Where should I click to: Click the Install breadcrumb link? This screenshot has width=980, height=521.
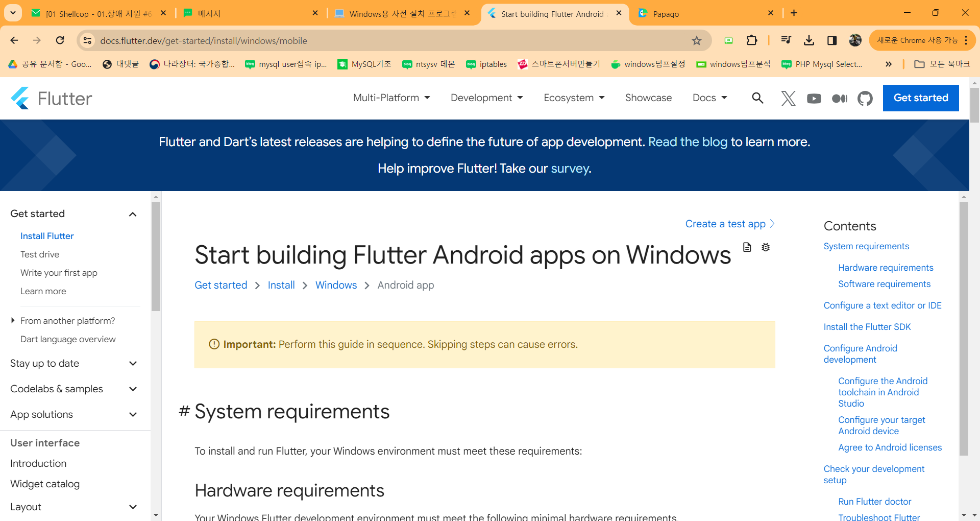click(x=281, y=285)
